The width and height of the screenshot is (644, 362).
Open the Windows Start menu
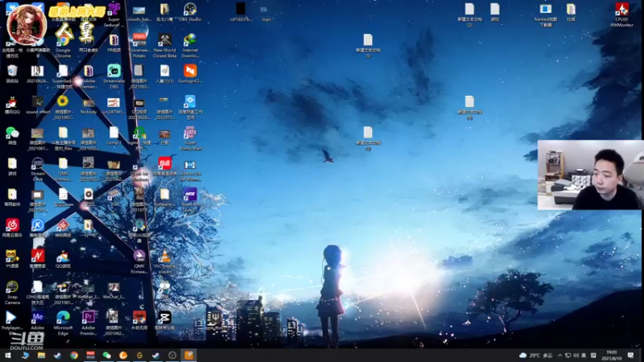click(x=8, y=356)
